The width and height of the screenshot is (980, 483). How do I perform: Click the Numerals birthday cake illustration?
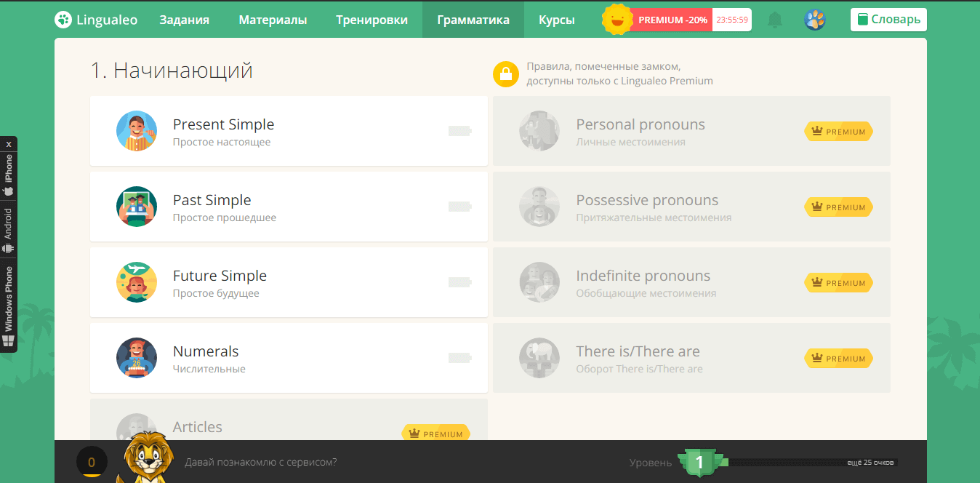tap(137, 358)
